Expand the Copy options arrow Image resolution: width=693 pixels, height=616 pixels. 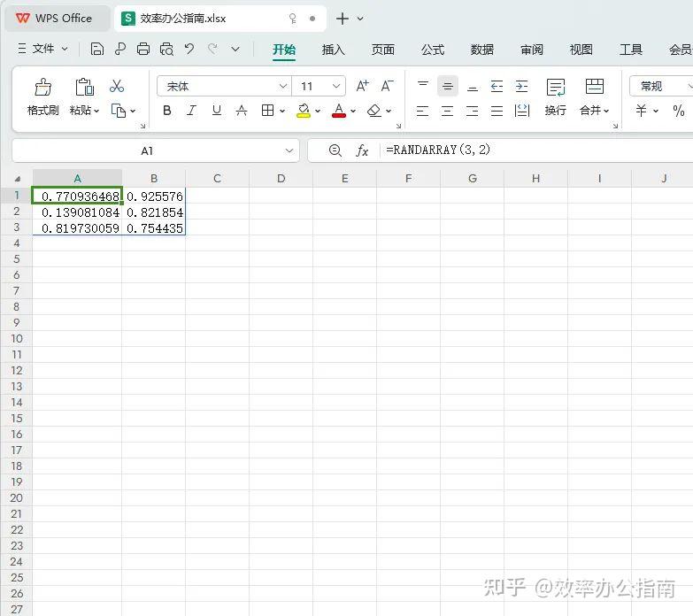[133, 111]
